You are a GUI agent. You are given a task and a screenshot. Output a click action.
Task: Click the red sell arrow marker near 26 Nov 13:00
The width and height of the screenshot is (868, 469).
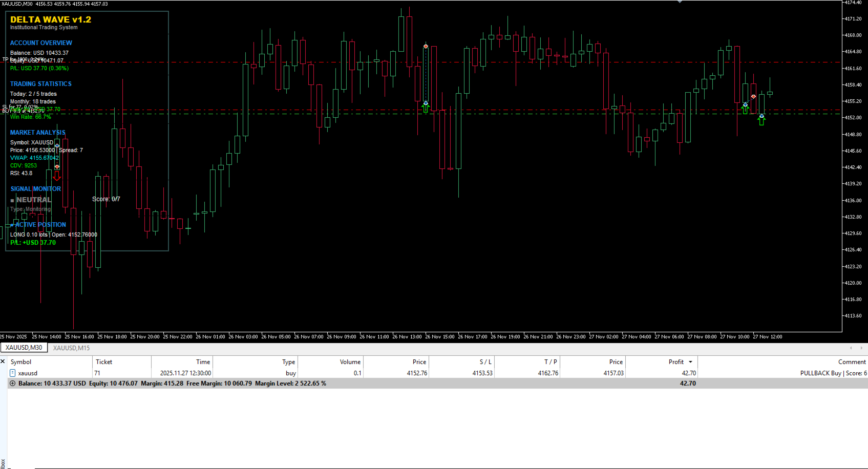tap(426, 46)
